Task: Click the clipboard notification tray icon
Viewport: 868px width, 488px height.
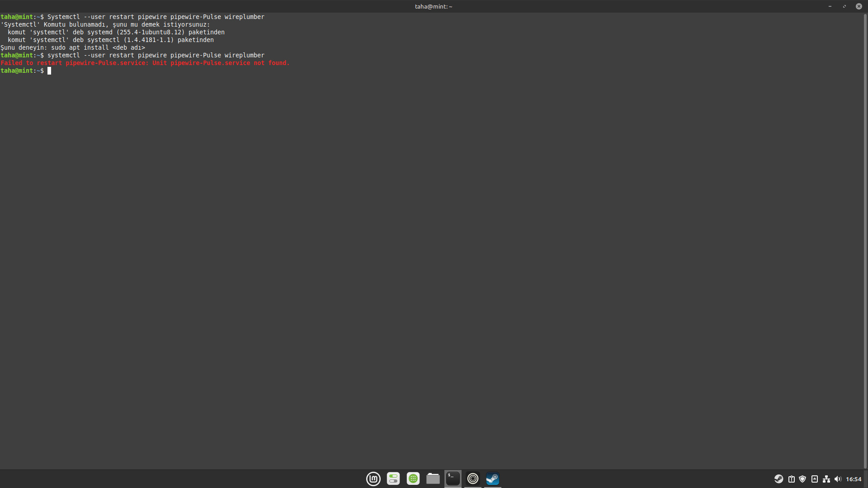Action: click(x=792, y=479)
